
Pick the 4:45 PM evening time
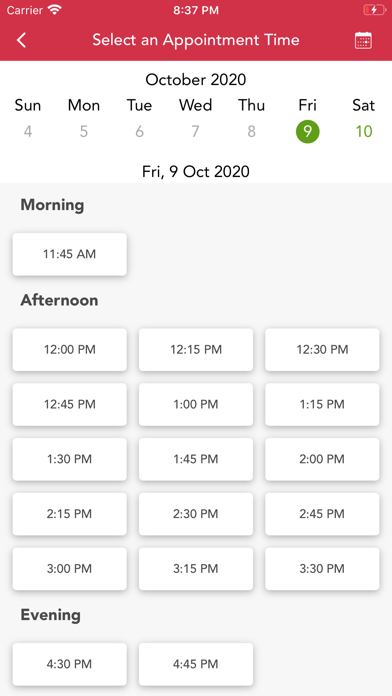196,664
